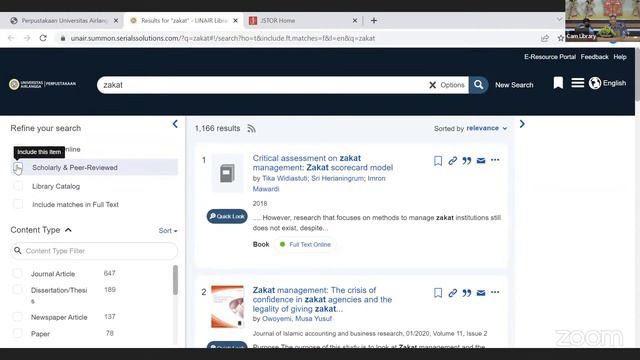The width and height of the screenshot is (640, 360).
Task: Open more actions for Zakat management crisis result
Action: 495,292
